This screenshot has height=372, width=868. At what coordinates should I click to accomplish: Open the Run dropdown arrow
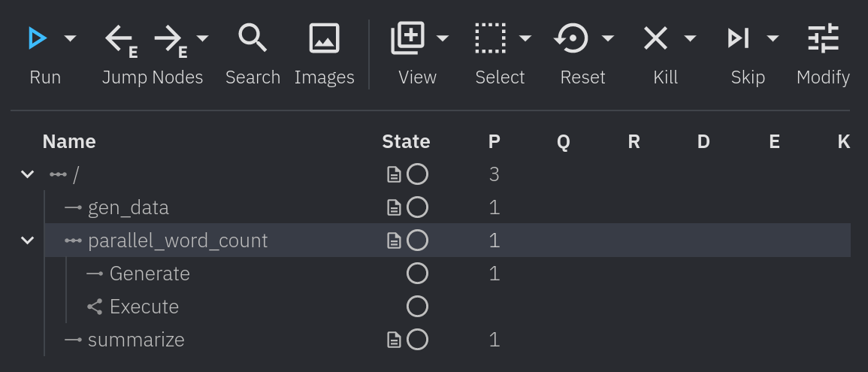point(70,38)
